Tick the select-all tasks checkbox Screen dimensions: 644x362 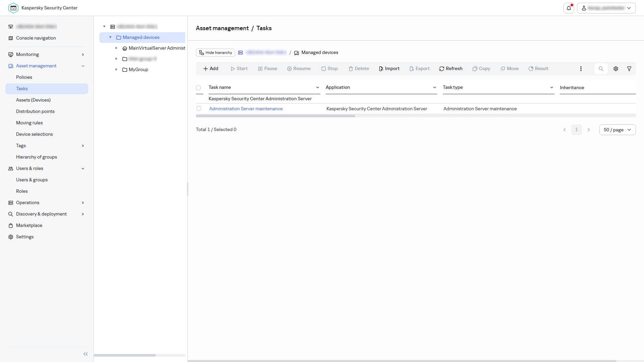coord(198,88)
